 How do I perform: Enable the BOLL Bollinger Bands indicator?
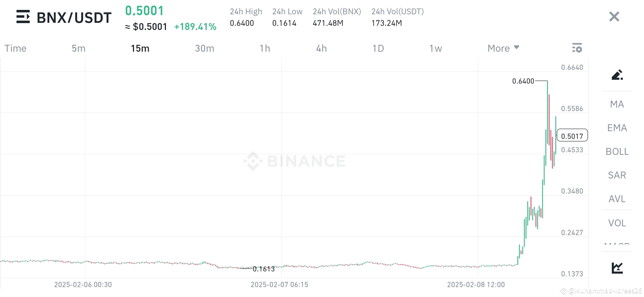click(x=617, y=151)
